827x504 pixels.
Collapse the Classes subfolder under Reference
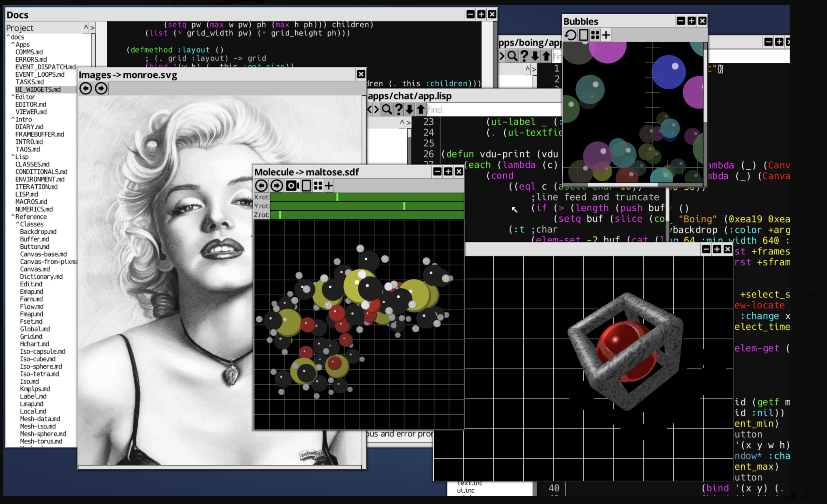pyautogui.click(x=18, y=224)
